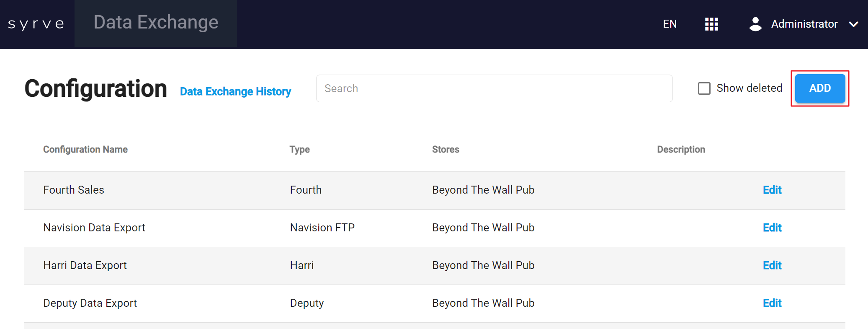Select the Fourth Sales row name

point(74,190)
